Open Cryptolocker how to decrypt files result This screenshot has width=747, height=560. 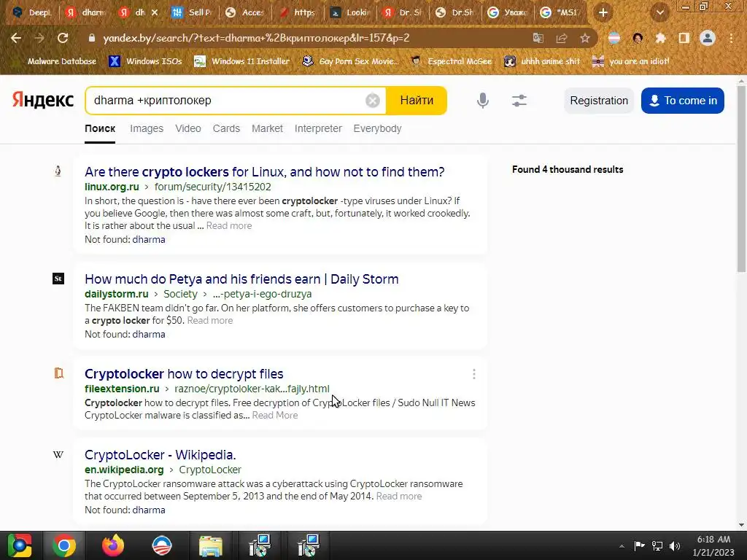point(184,374)
